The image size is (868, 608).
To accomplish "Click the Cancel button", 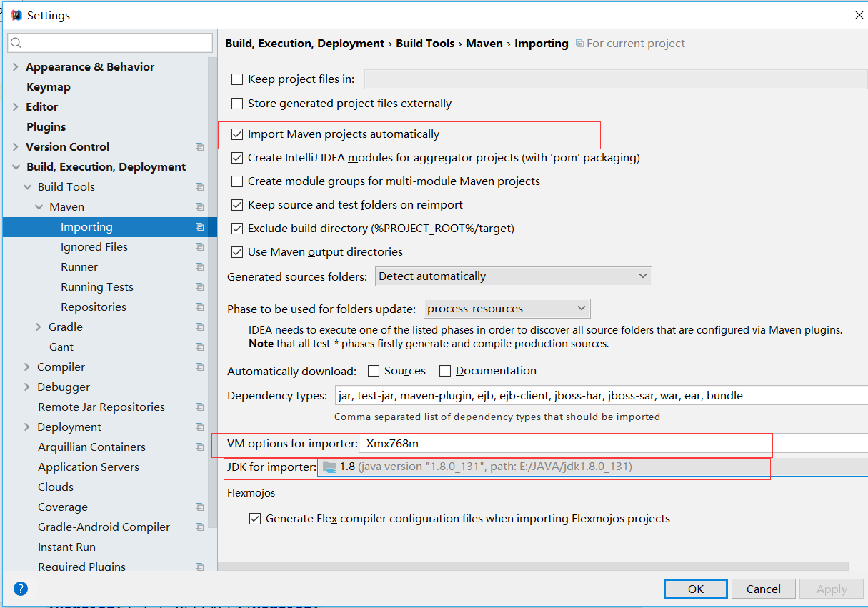I will 763,589.
